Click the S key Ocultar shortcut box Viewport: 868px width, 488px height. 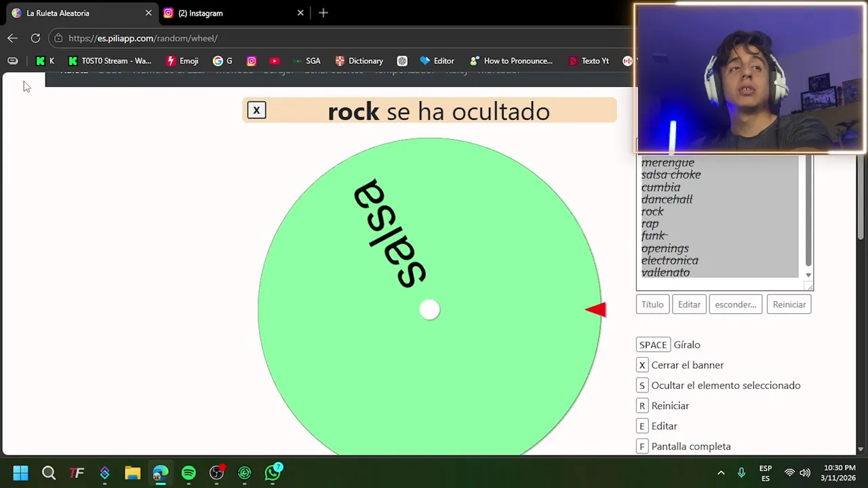(642, 386)
